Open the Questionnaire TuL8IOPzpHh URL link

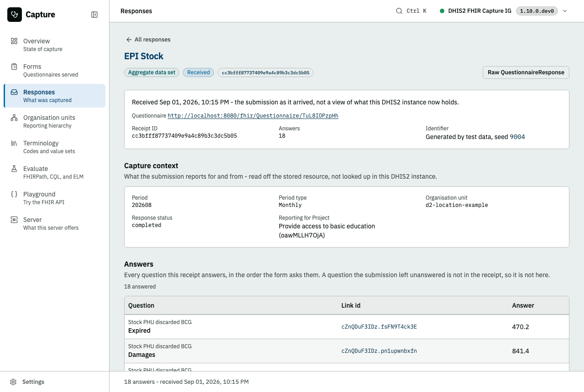point(253,116)
